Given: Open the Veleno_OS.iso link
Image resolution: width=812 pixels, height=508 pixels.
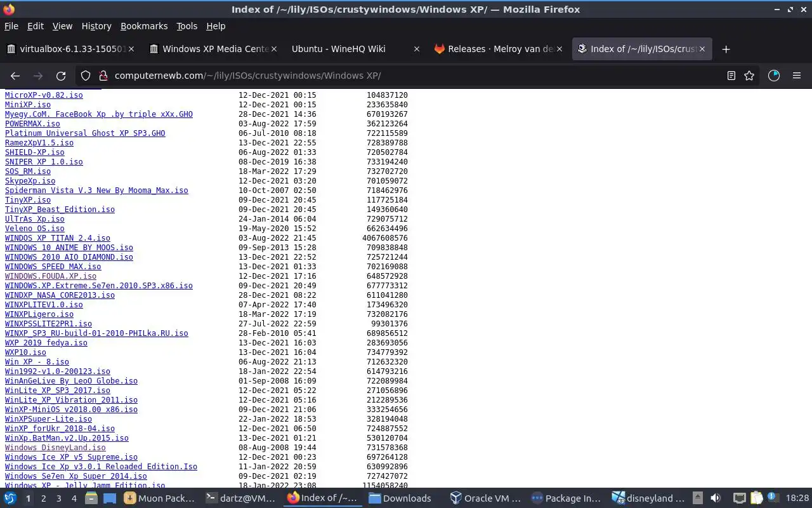Looking at the screenshot, I should point(35,229).
